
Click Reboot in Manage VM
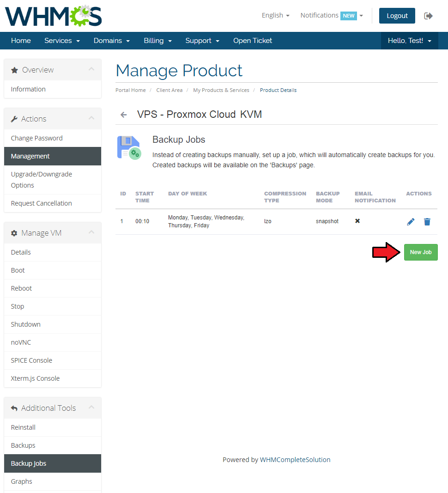(53, 288)
